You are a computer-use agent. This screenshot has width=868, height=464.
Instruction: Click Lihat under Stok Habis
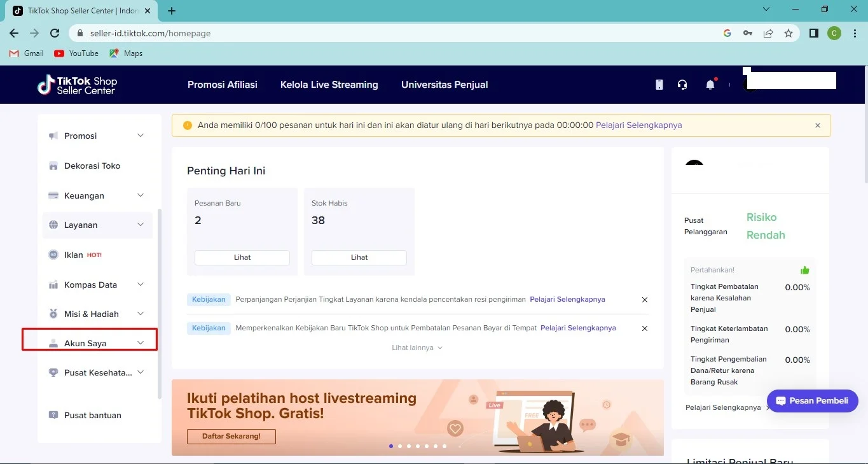click(x=359, y=257)
